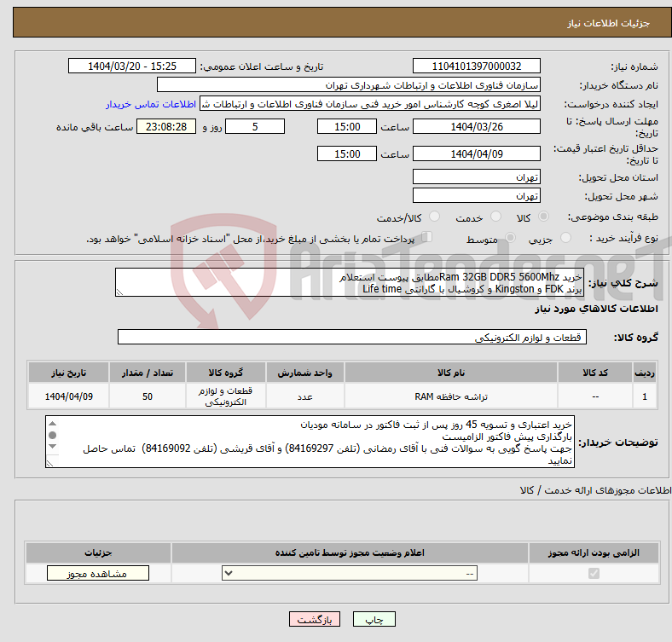The width and height of the screenshot is (672, 642).
Task: Open مشاهده مجوز license details button
Action: tap(98, 573)
